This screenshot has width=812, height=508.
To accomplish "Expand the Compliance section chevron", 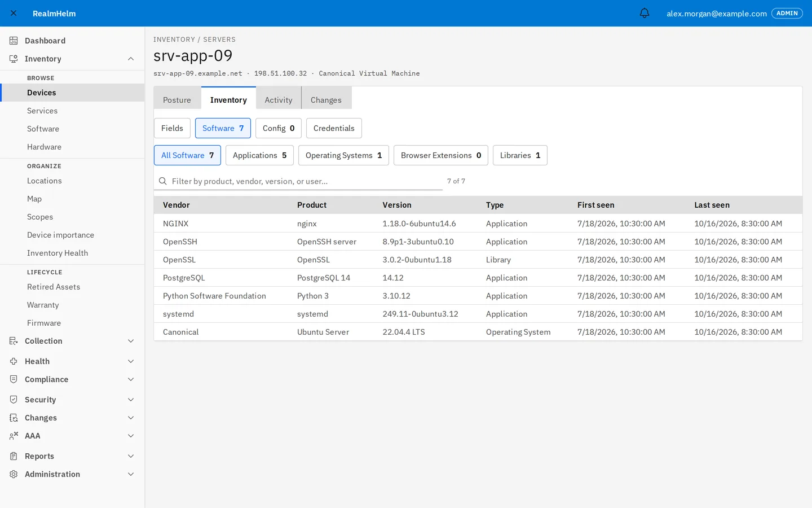I will coord(131,379).
